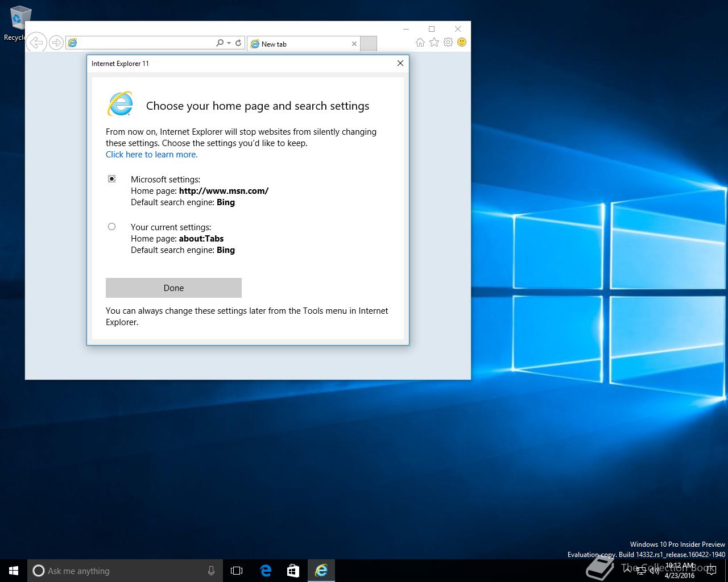This screenshot has height=582, width=728.
Task: Click the Internet Explorer forward arrow
Action: [x=56, y=43]
